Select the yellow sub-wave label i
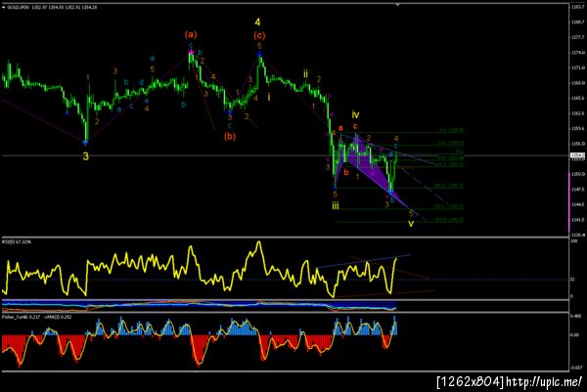587x392 pixels. tap(269, 97)
